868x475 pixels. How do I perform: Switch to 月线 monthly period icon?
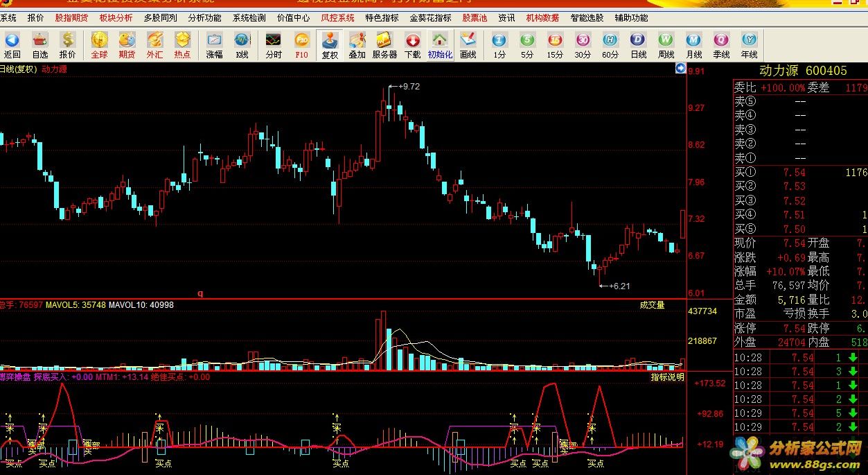click(x=693, y=45)
